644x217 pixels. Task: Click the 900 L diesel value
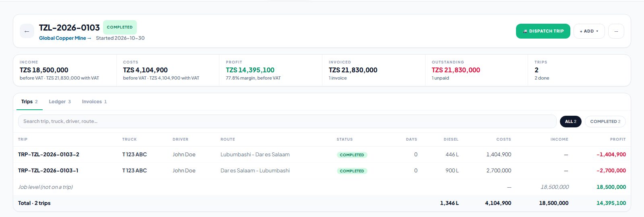point(452,171)
